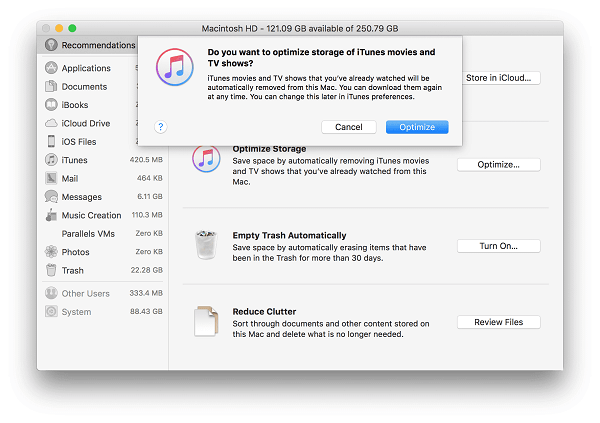
Task: Click the System gear icon
Action: click(51, 311)
